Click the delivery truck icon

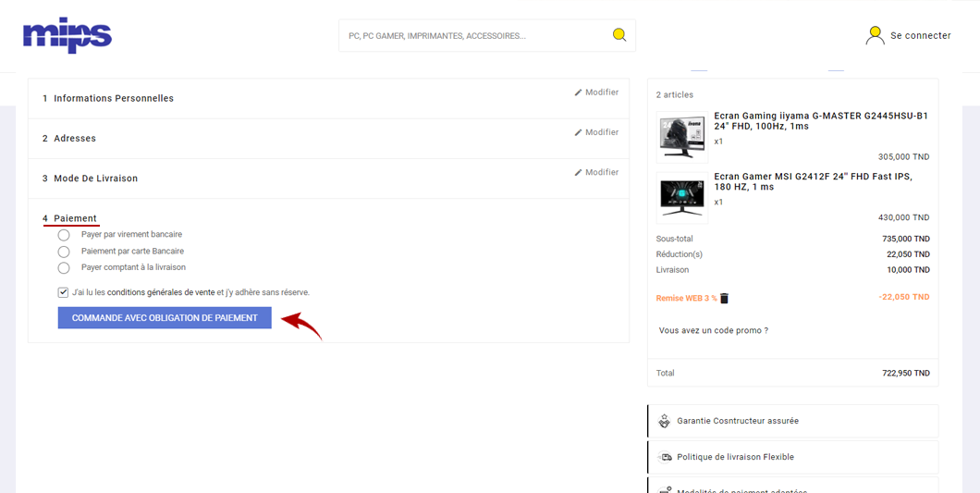point(665,457)
